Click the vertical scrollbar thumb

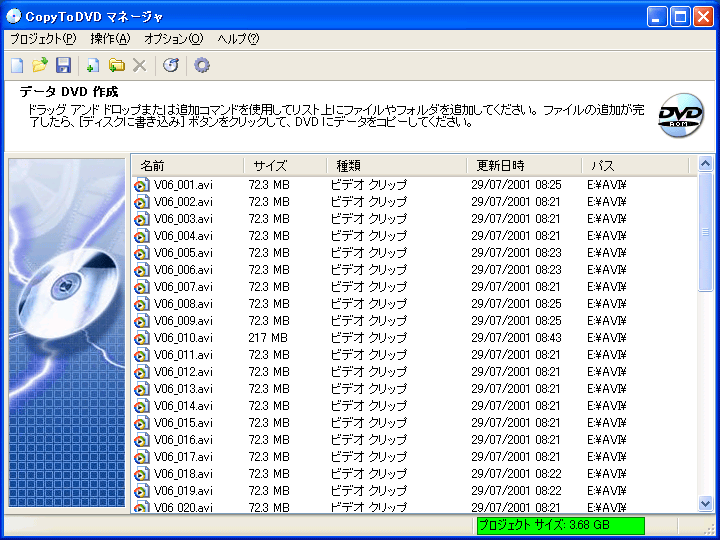705,231
